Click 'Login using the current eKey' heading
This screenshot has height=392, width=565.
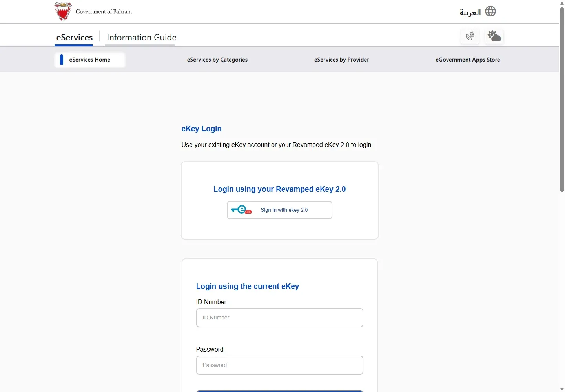pyautogui.click(x=248, y=286)
